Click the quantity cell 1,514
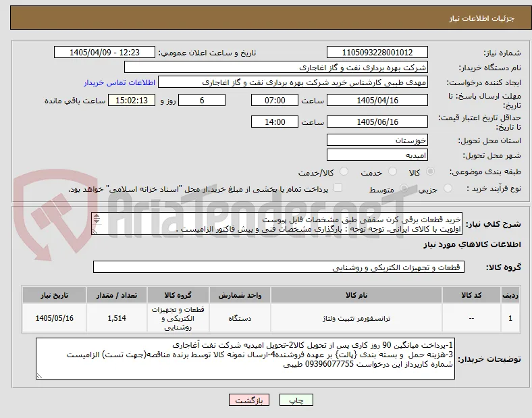The width and height of the screenshot is (532, 418). pos(117,318)
